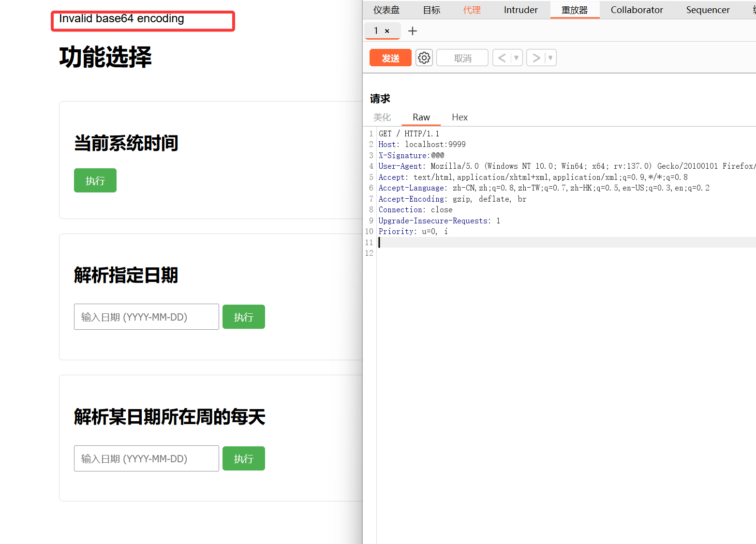Open Repeater settings gear icon
This screenshot has height=544, width=756.
[424, 58]
